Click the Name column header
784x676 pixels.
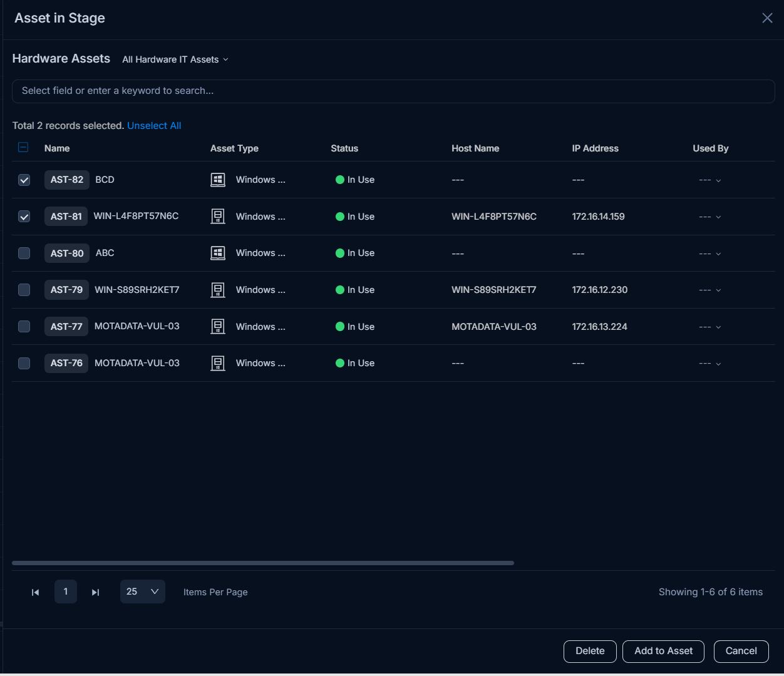click(x=57, y=148)
